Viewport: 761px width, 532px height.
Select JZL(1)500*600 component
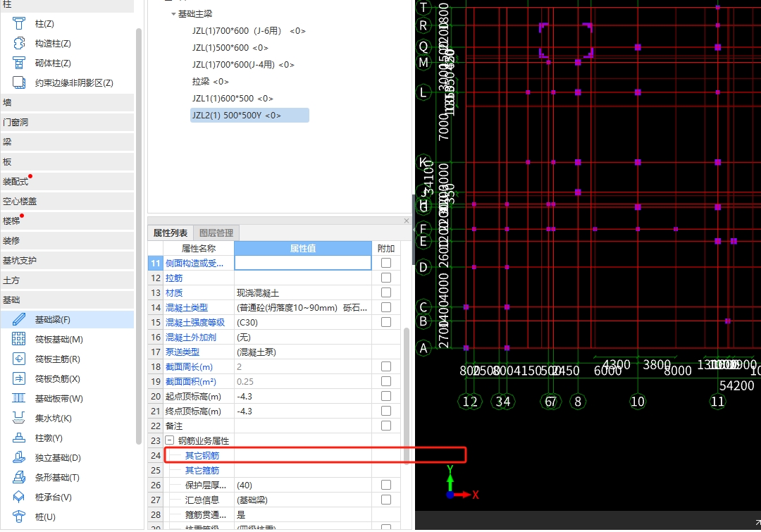(x=230, y=48)
